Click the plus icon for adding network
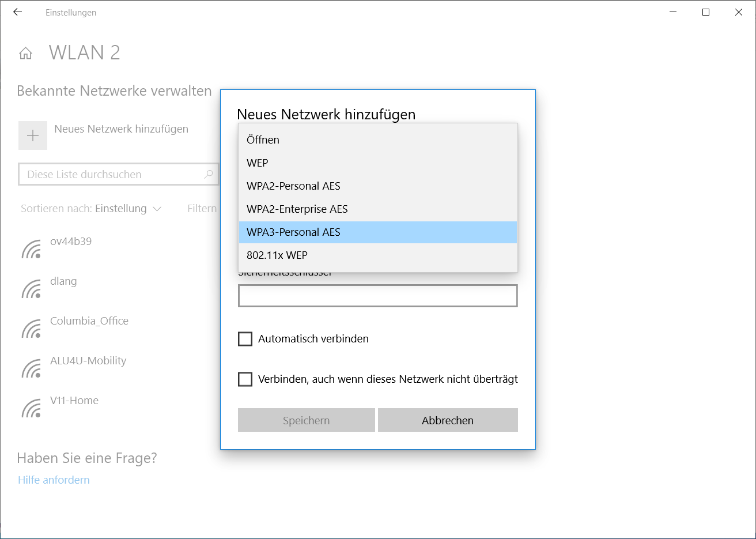The width and height of the screenshot is (756, 539). click(33, 135)
